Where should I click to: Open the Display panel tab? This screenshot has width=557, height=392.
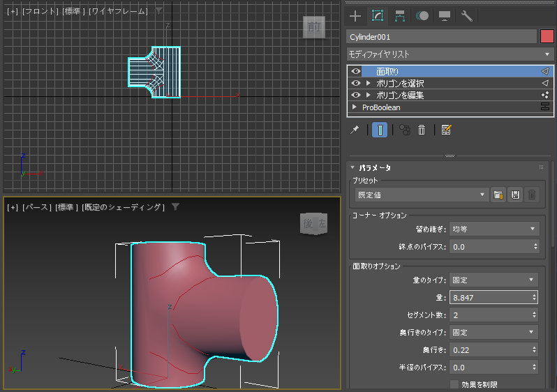pyautogui.click(x=445, y=16)
